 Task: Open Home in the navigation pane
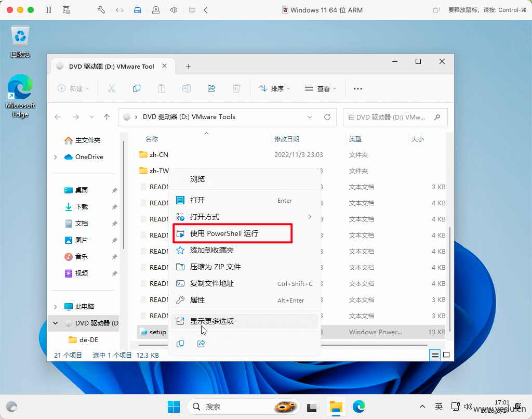pyautogui.click(x=83, y=140)
